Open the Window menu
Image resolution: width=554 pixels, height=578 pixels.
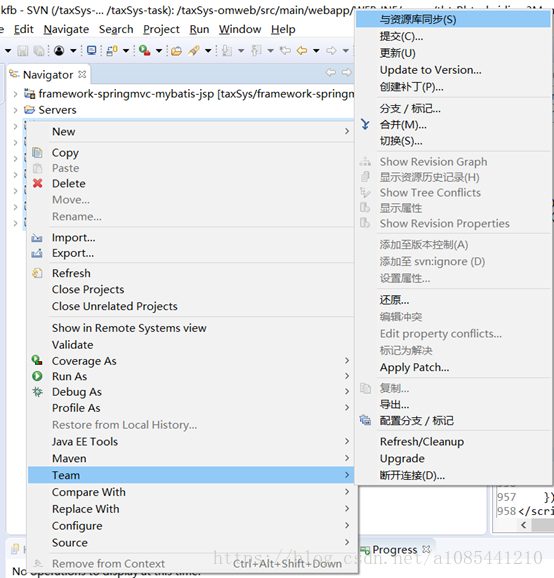240,29
